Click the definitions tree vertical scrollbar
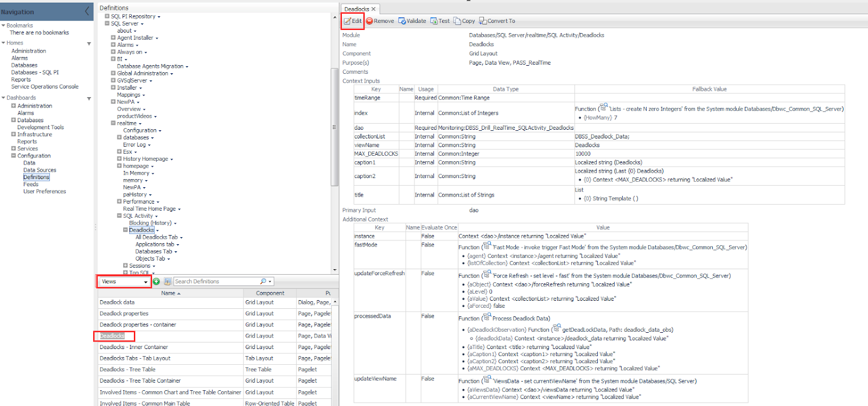 coord(334,128)
